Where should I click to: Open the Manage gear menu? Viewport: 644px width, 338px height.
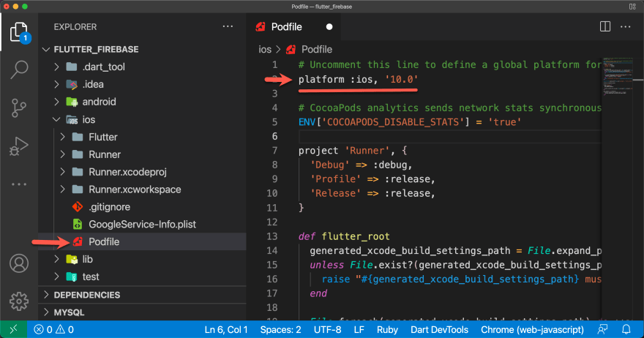click(x=19, y=301)
